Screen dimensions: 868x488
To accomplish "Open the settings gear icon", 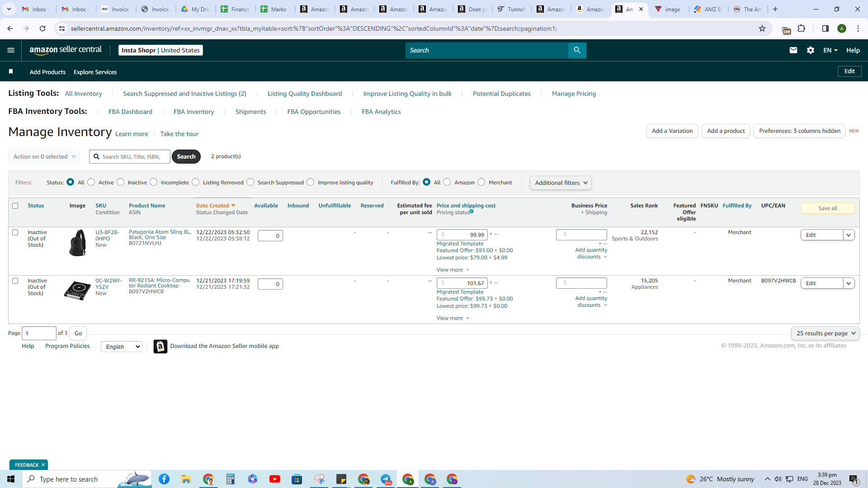I will (x=811, y=50).
